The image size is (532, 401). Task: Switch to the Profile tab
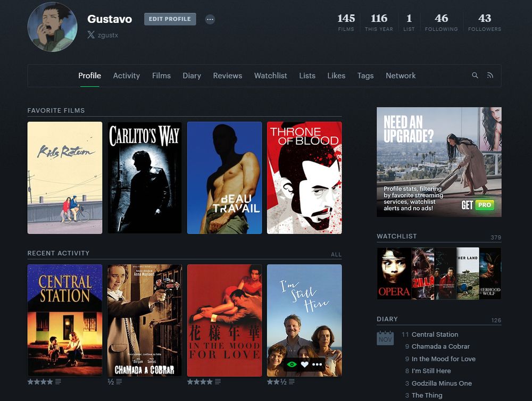(x=89, y=76)
